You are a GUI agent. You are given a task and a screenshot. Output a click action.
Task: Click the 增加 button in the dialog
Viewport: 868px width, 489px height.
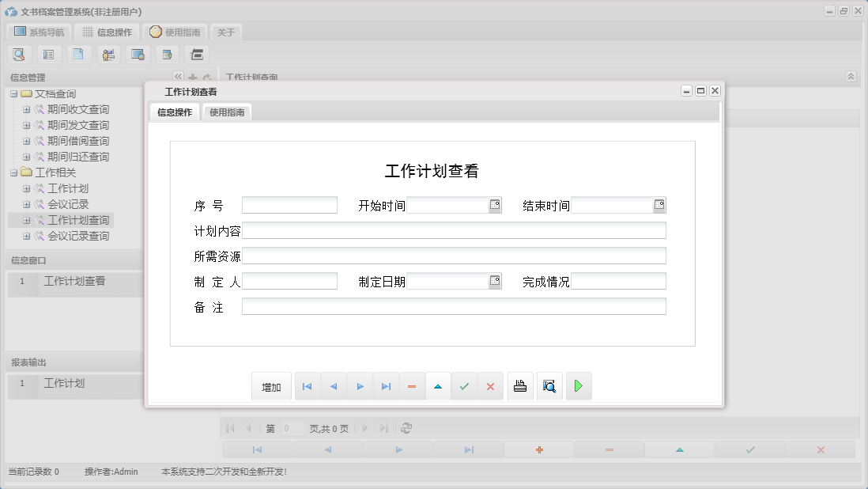pos(271,385)
